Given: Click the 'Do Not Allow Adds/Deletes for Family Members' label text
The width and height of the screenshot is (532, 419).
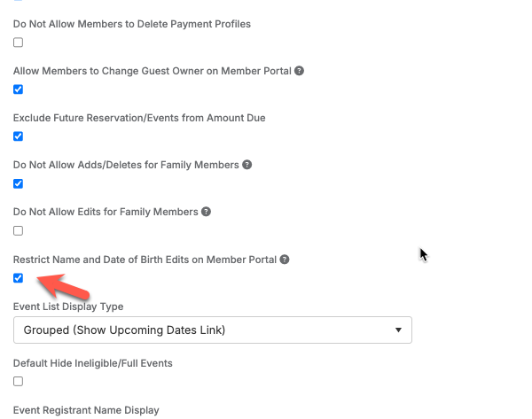Looking at the screenshot, I should (126, 165).
